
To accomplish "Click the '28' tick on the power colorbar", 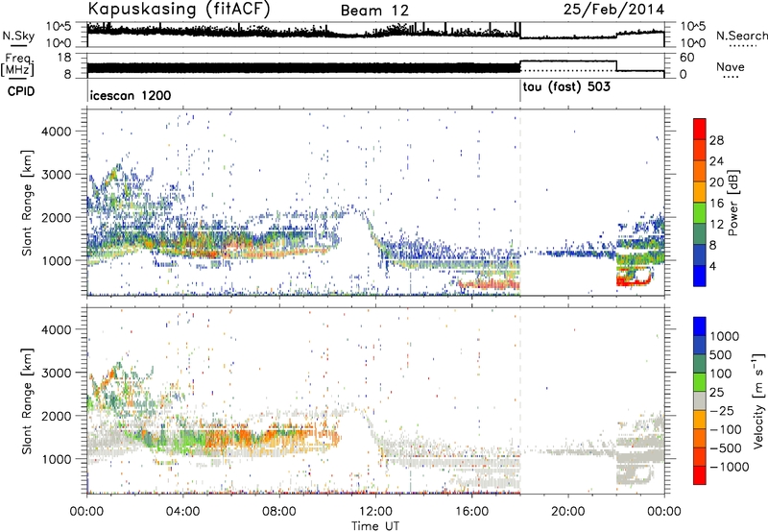I will coord(716,140).
